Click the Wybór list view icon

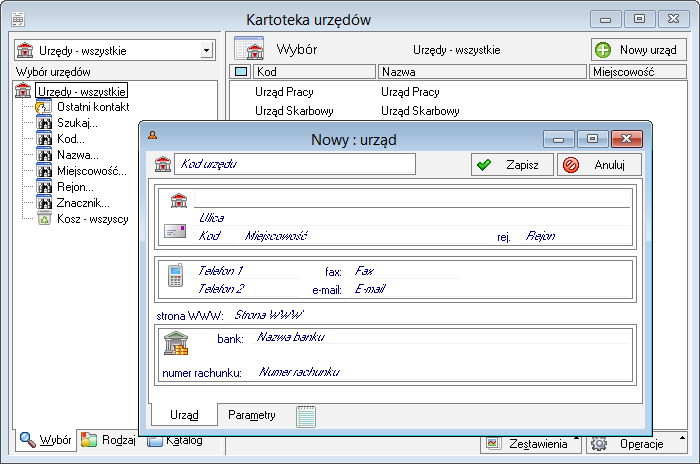[249, 48]
